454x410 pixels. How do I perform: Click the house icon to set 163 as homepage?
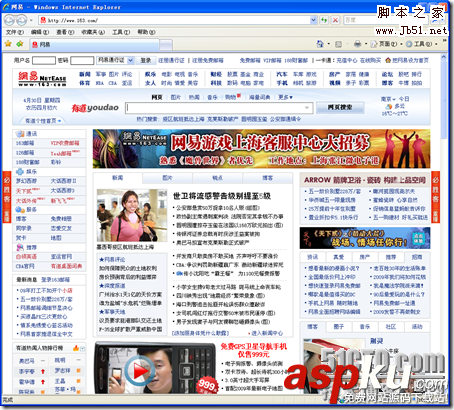coord(388,60)
